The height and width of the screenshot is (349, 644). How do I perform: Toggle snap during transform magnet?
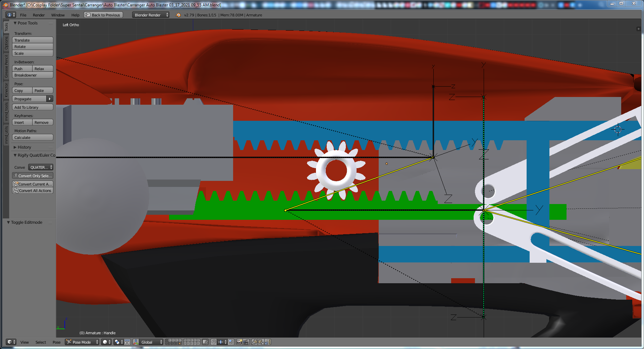(x=214, y=342)
